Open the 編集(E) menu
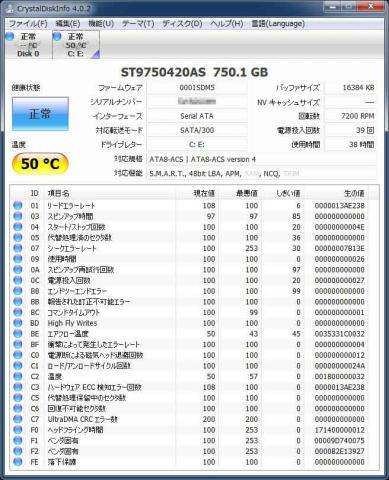 point(68,24)
